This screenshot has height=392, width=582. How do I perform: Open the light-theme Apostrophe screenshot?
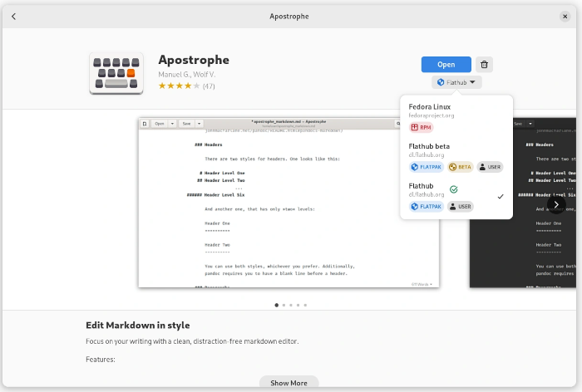tap(289, 203)
